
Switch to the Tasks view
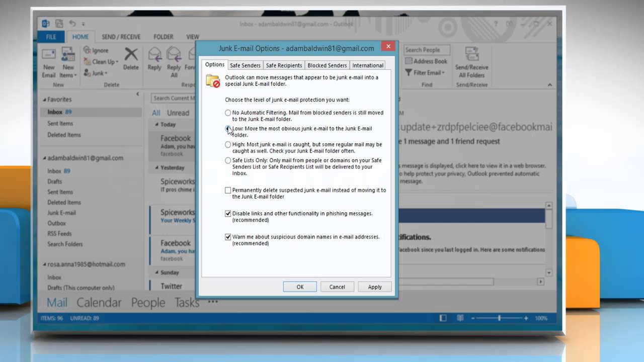coord(187,303)
